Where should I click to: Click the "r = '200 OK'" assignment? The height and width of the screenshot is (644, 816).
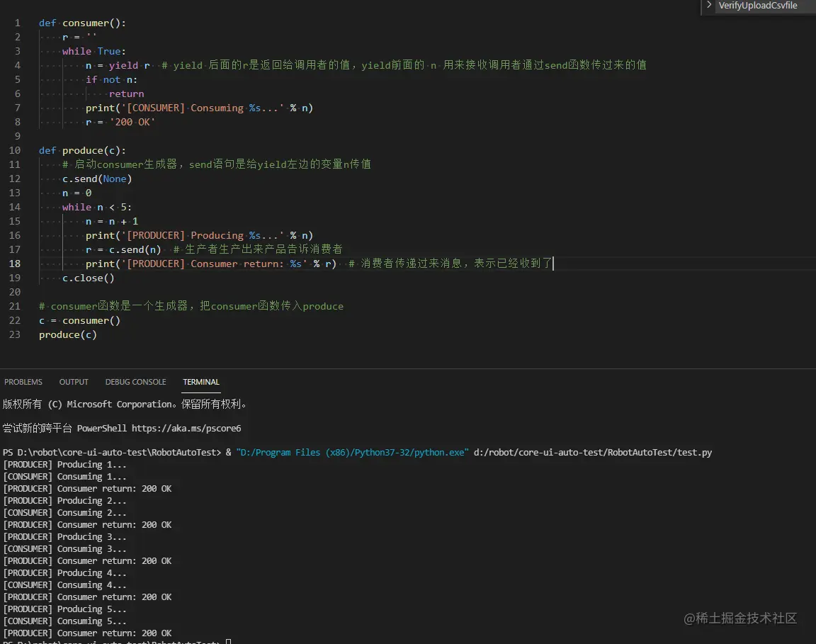click(x=120, y=122)
